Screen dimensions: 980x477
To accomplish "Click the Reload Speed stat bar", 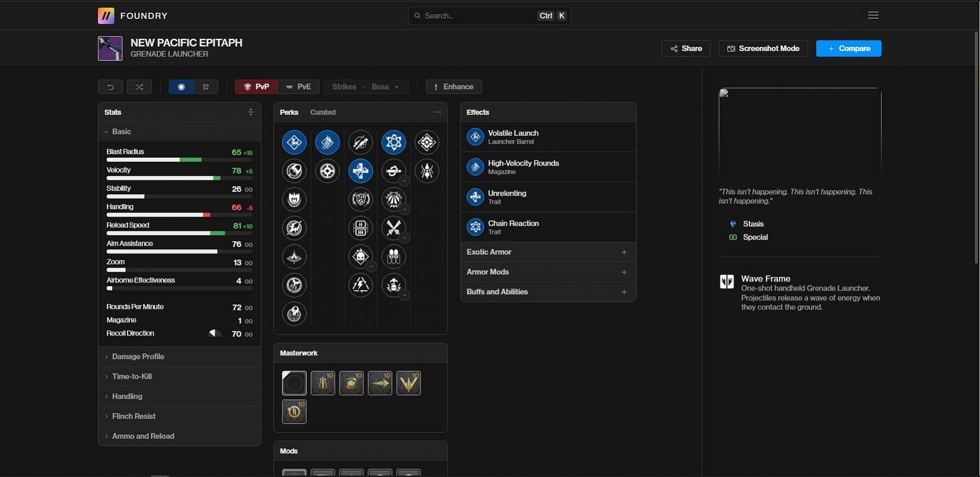I will point(179,233).
